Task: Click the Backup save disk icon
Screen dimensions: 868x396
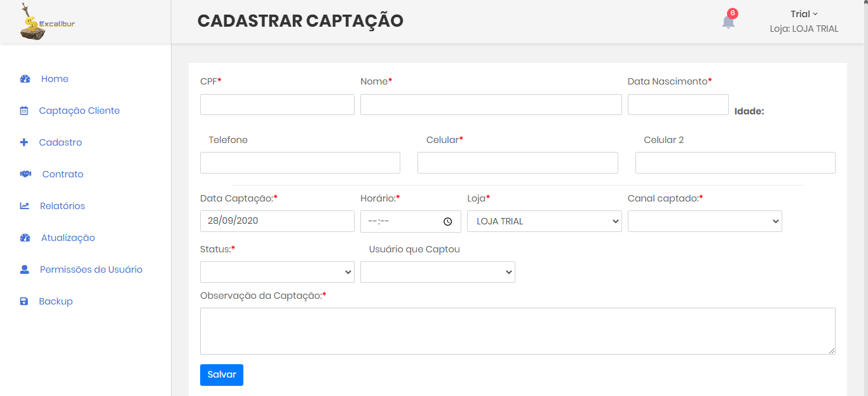Action: [x=24, y=302]
